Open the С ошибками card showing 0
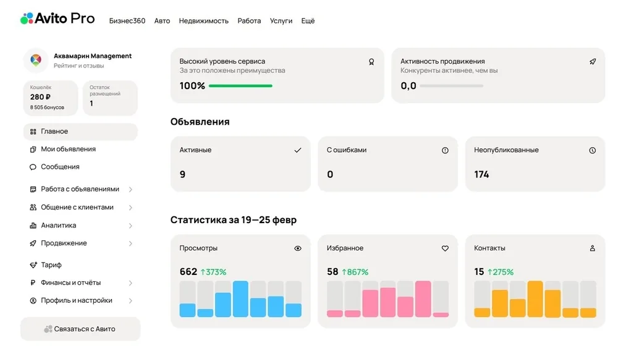The width and height of the screenshot is (618, 364). tap(388, 164)
